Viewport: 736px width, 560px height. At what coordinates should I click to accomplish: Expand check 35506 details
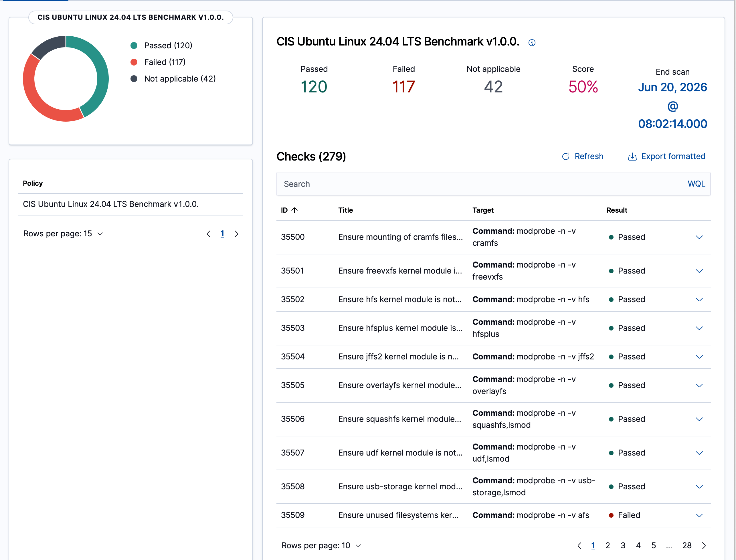pyautogui.click(x=699, y=419)
